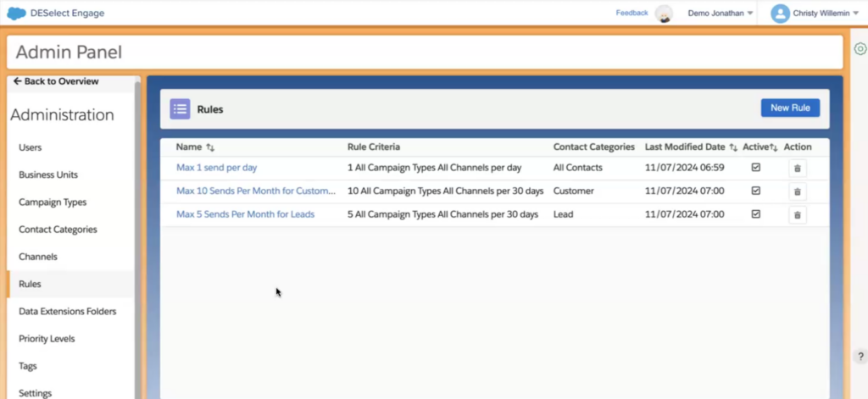
Task: Open the settings gear icon at right edge
Action: tap(860, 49)
